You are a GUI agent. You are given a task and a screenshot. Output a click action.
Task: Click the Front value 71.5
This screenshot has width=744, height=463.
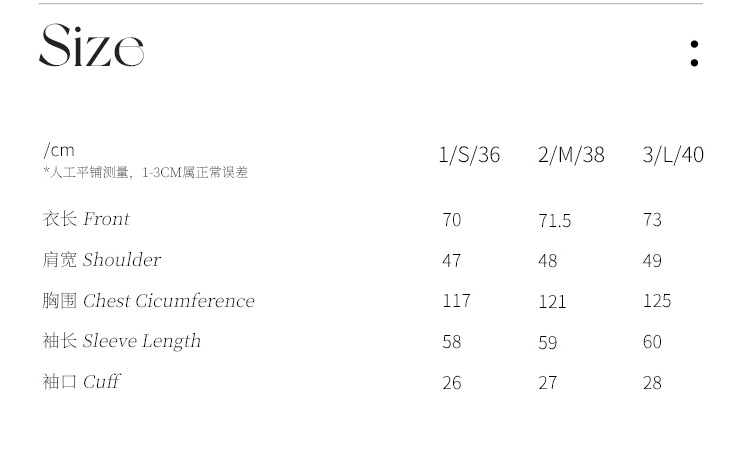point(554,220)
